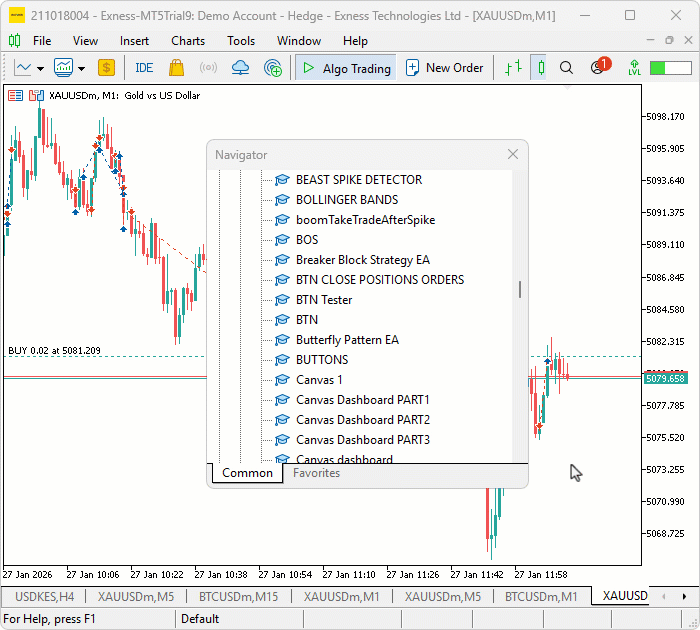Viewport: 700px width, 630px height.
Task: Click the globe with plus icon
Action: pos(273,68)
